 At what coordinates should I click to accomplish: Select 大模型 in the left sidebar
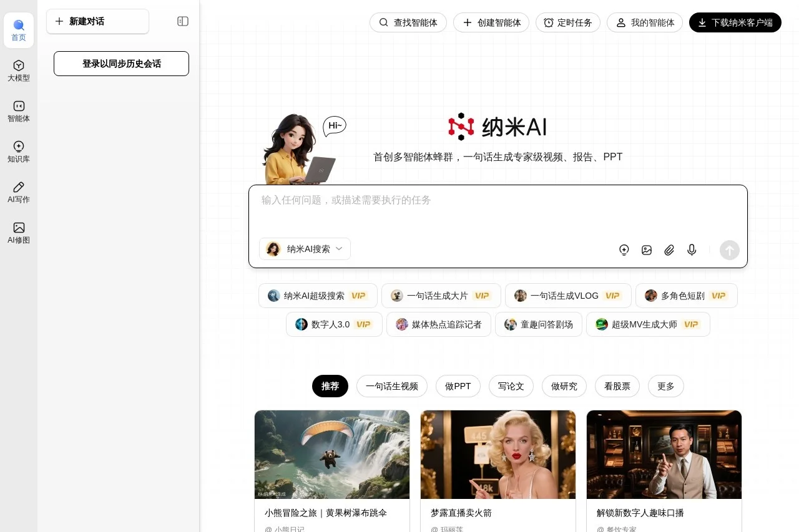(x=18, y=70)
